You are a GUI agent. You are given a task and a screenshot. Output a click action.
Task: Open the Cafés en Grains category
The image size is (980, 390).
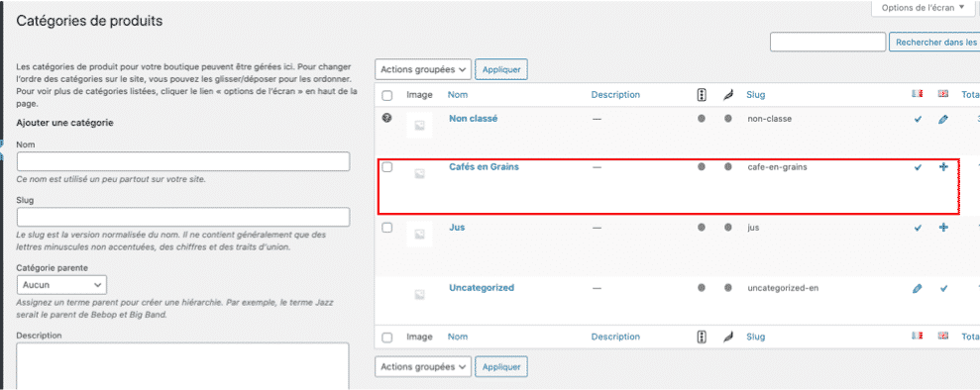coord(484,166)
